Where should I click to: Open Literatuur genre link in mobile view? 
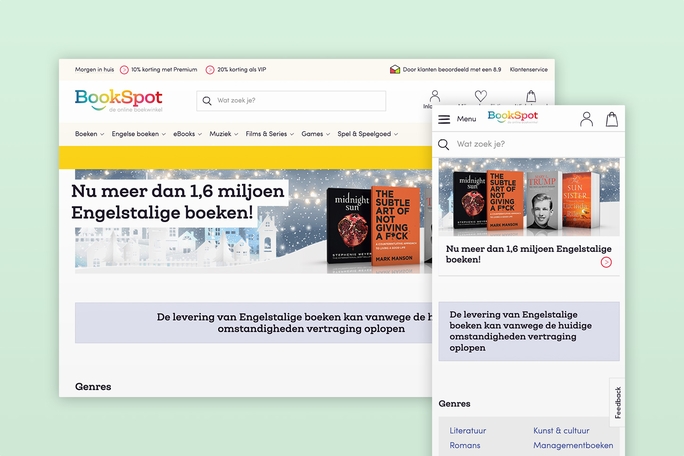pos(468,431)
